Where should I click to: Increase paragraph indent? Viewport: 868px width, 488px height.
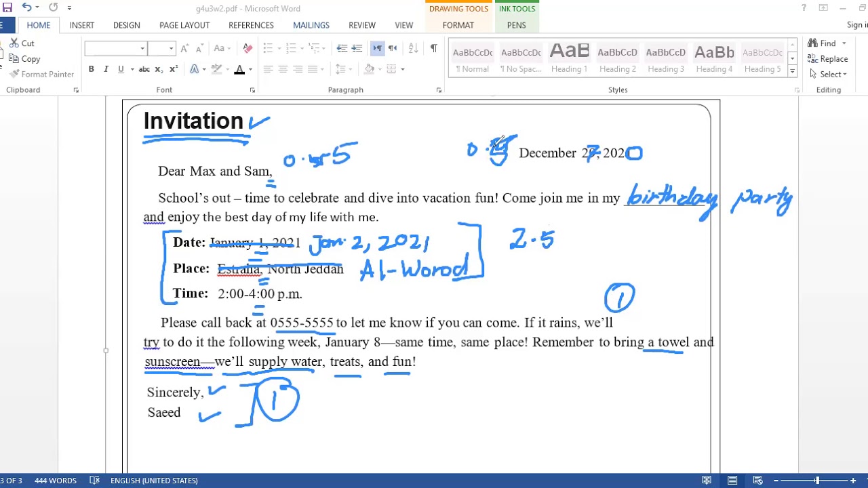pos(357,49)
